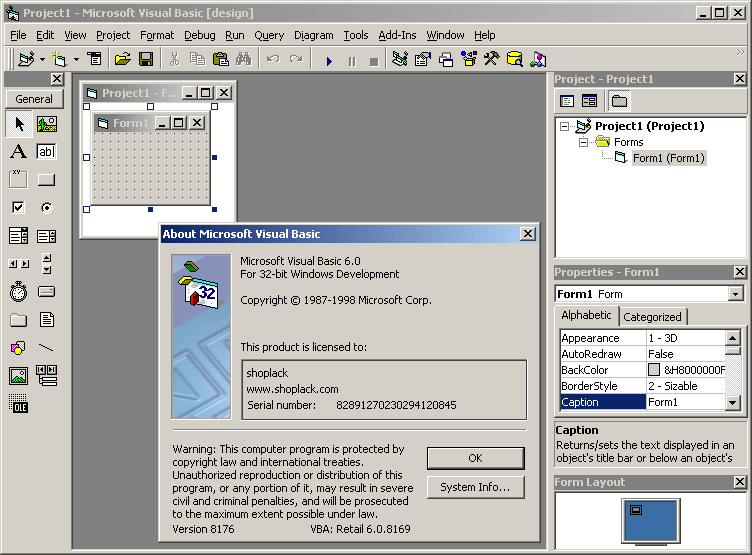Select the Timer control tool
Image resolution: width=752 pixels, height=555 pixels.
click(19, 292)
